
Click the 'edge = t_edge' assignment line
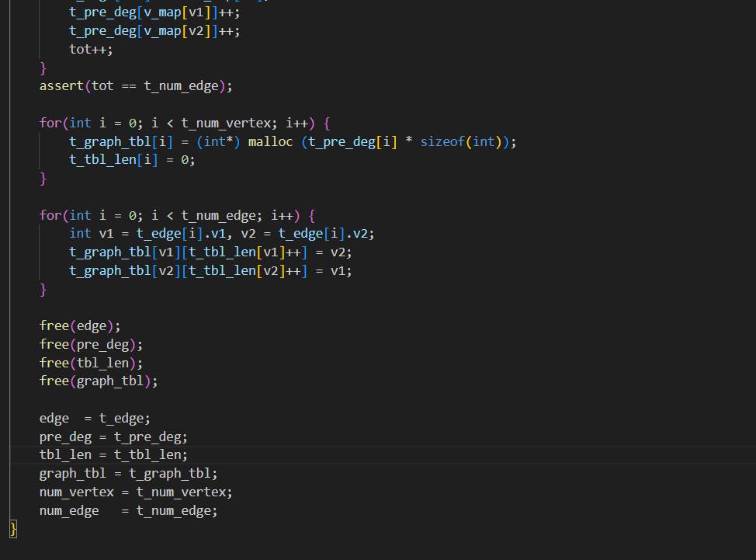click(95, 419)
